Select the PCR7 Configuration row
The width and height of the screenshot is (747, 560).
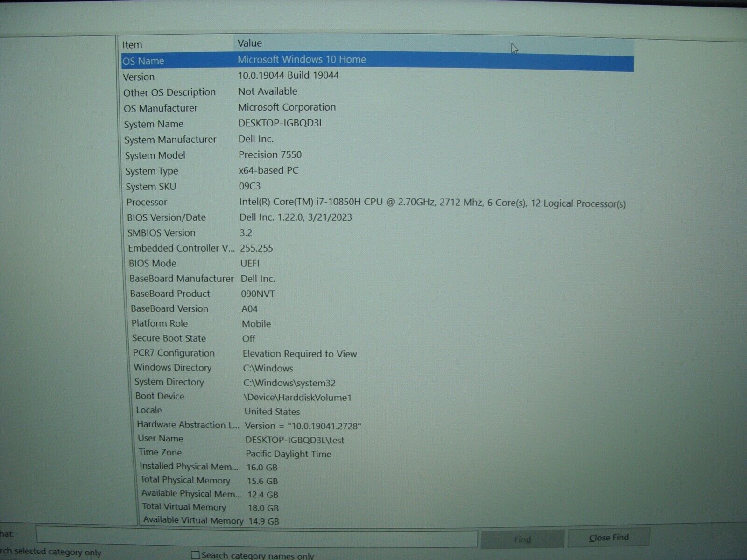click(x=377, y=353)
